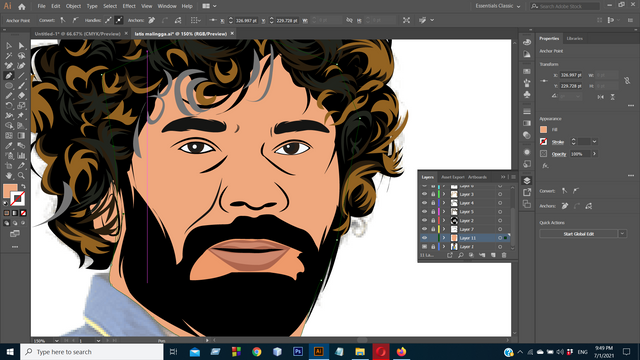
Task: Hide Layer 3 with its eye icon
Action: [x=424, y=194]
